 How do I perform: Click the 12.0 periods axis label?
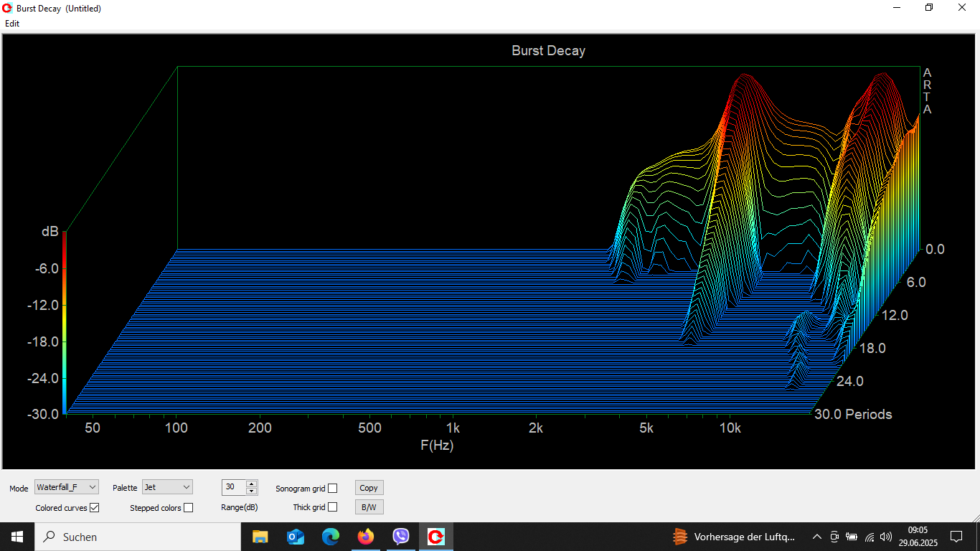[x=894, y=315]
